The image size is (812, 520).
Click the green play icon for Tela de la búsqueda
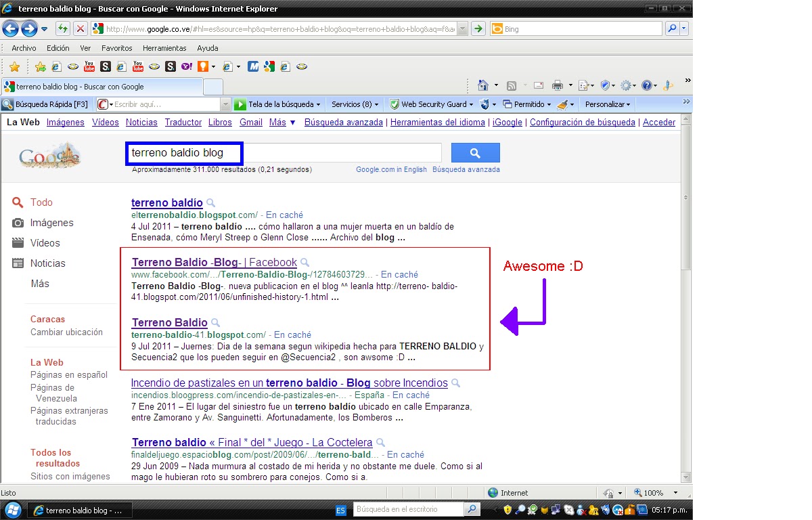tap(240, 104)
